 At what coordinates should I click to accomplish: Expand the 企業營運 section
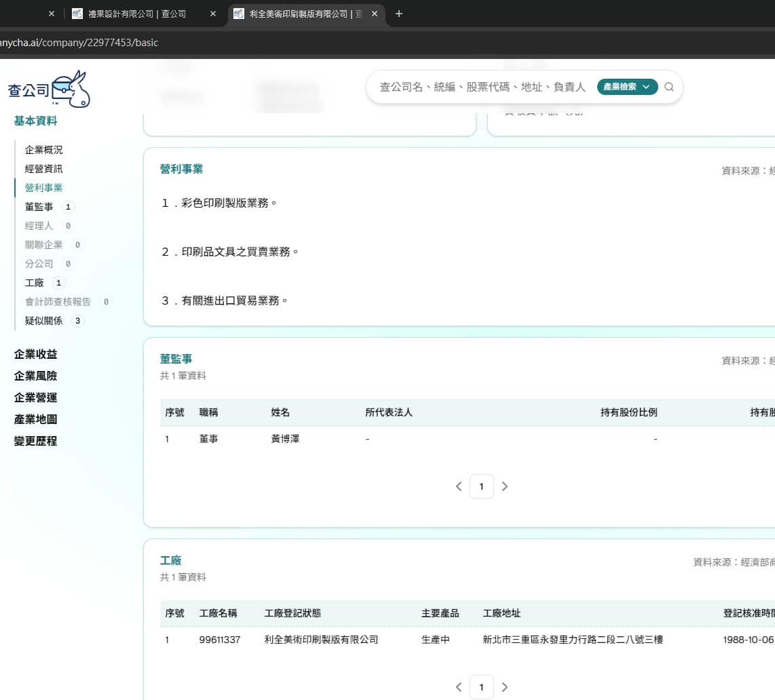tap(35, 397)
